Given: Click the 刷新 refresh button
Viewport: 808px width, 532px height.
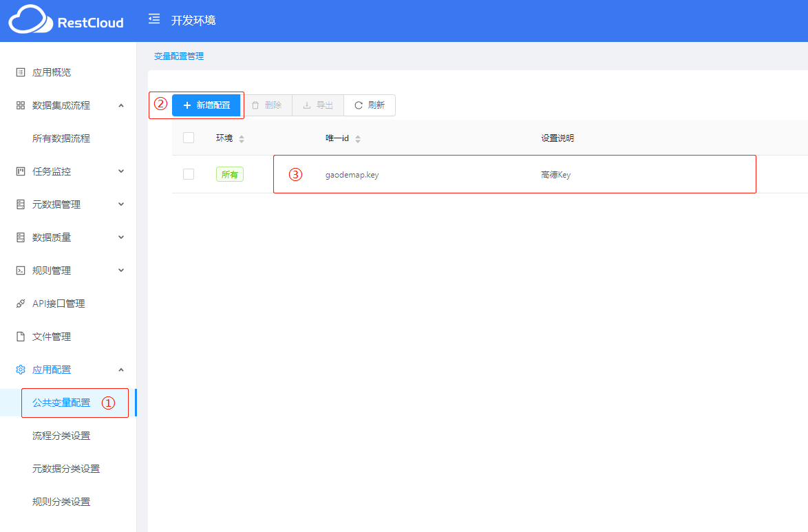Looking at the screenshot, I should click(x=370, y=105).
